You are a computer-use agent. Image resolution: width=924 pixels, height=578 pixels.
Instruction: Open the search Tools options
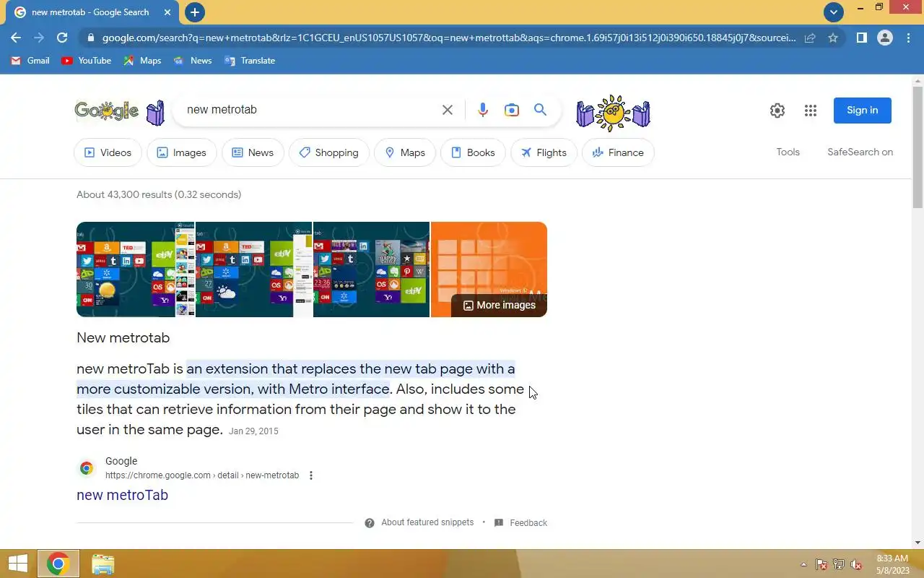[788, 152]
